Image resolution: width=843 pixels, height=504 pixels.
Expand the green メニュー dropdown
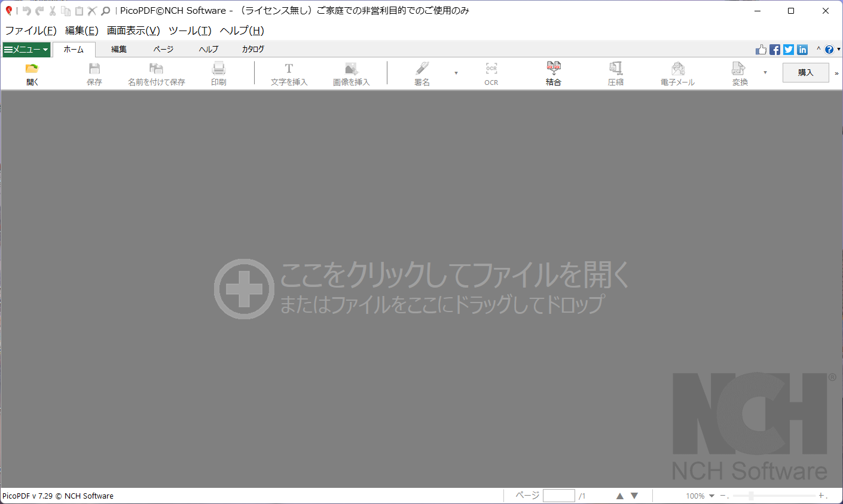(26, 50)
